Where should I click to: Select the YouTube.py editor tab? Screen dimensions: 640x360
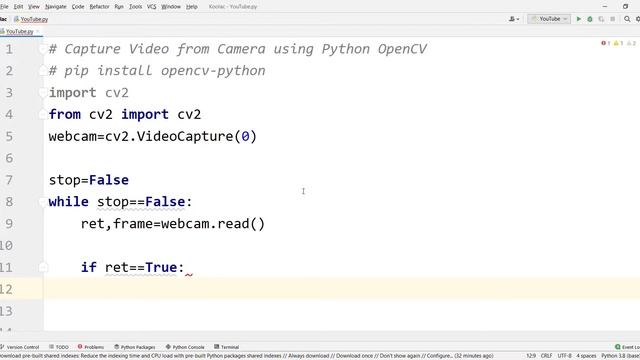[x=19, y=31]
